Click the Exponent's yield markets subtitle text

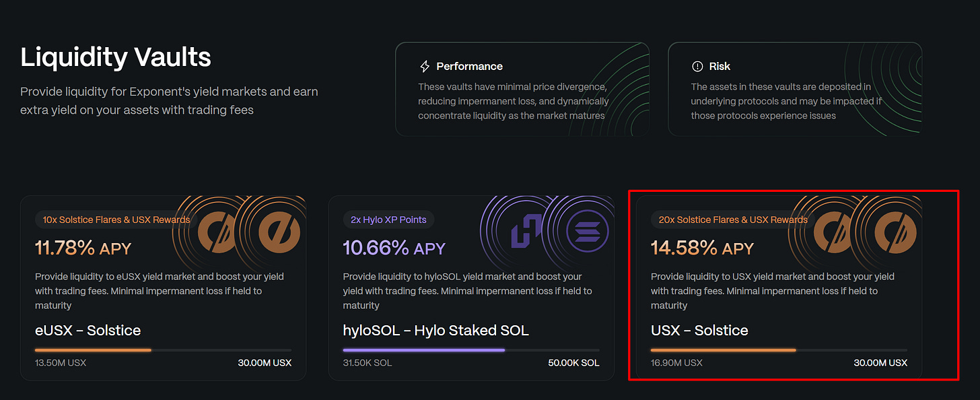click(169, 100)
